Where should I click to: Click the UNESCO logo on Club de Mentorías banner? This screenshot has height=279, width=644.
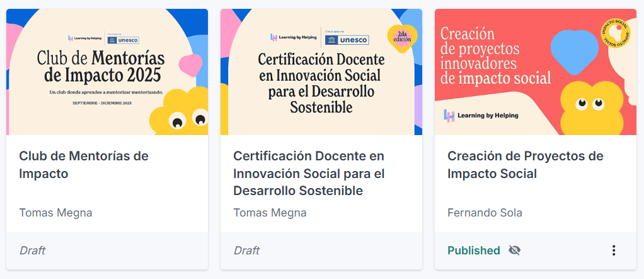tap(125, 40)
